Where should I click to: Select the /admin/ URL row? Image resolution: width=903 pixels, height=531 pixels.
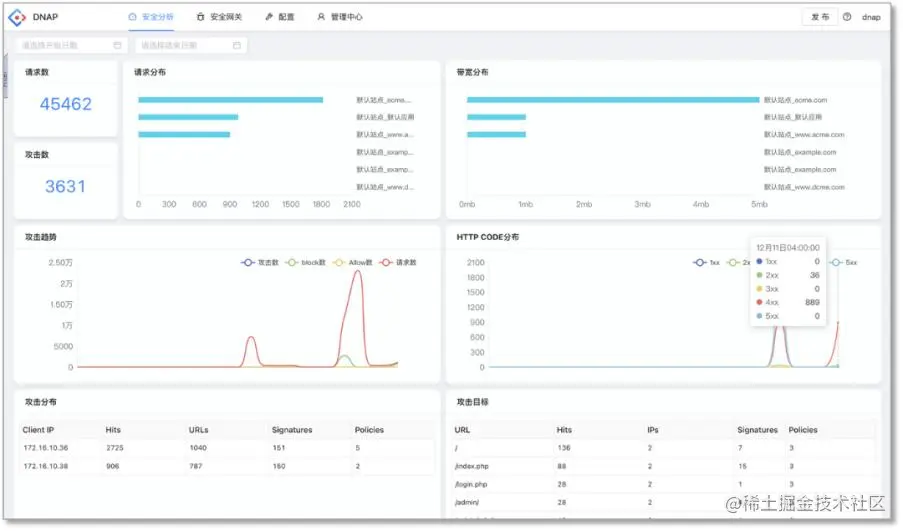[663, 503]
